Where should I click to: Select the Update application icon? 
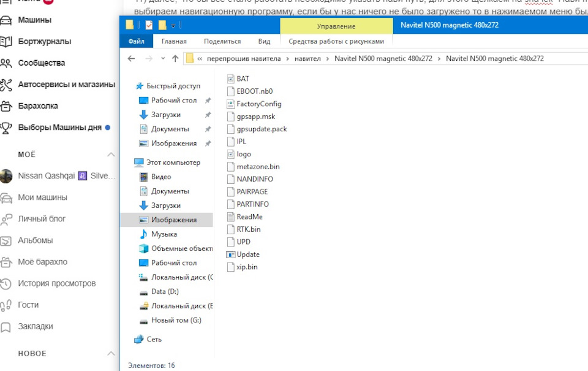tap(231, 254)
